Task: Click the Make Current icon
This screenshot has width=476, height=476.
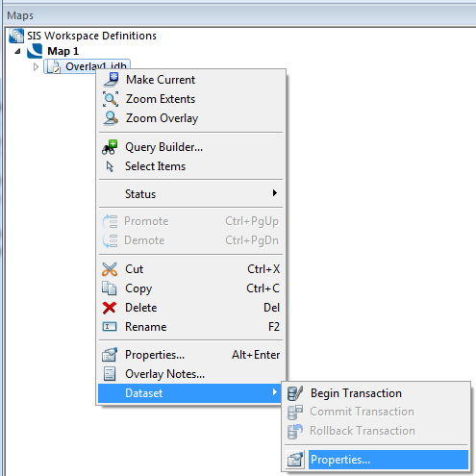Action: pos(111,80)
